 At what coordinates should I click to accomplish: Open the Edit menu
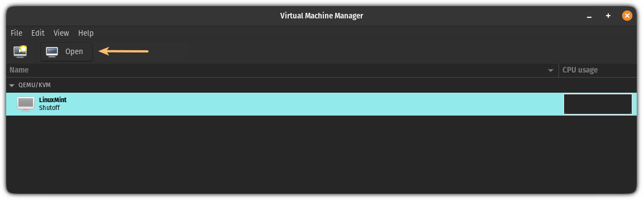point(38,33)
